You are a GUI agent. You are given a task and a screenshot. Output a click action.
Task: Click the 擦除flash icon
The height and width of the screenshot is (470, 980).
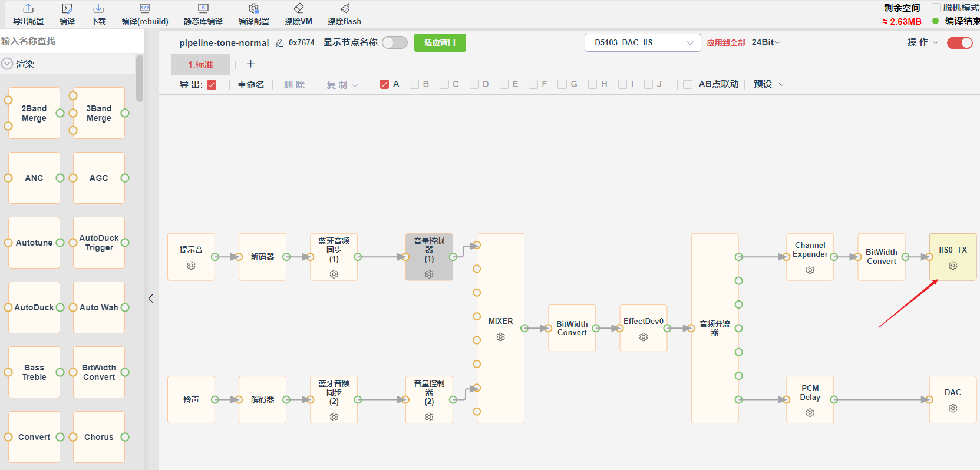click(345, 8)
